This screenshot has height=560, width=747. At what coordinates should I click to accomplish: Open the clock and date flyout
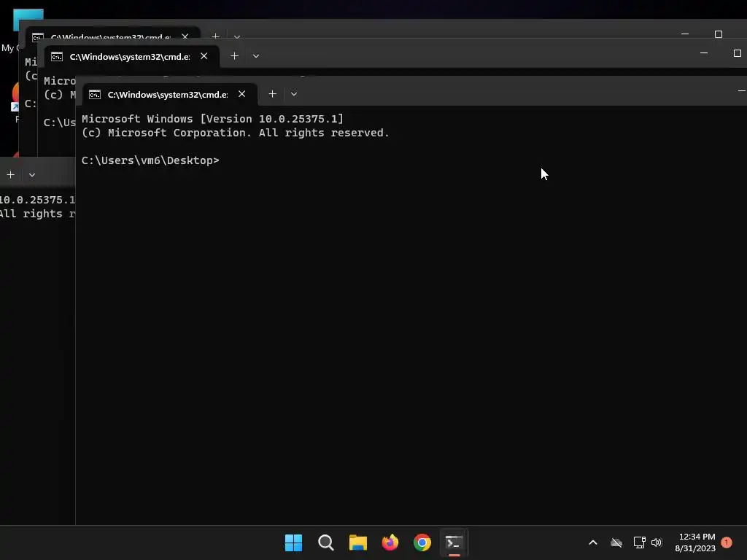click(695, 542)
